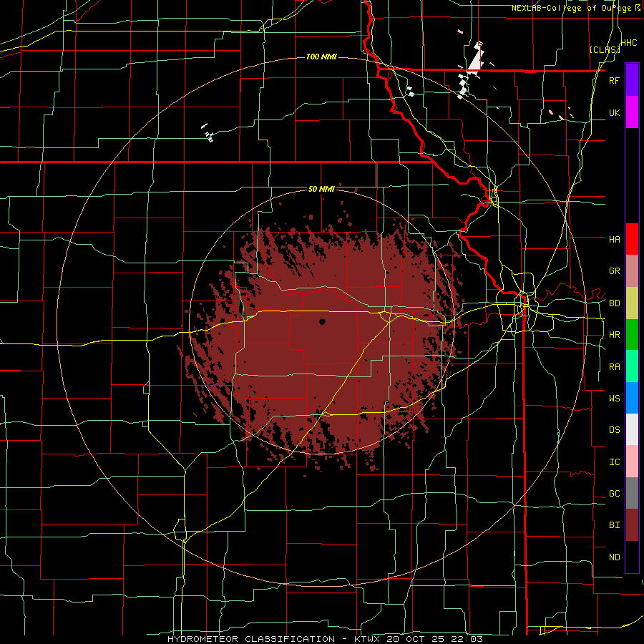
Task: Click the mint green RA legend swatch
Action: 632,366
